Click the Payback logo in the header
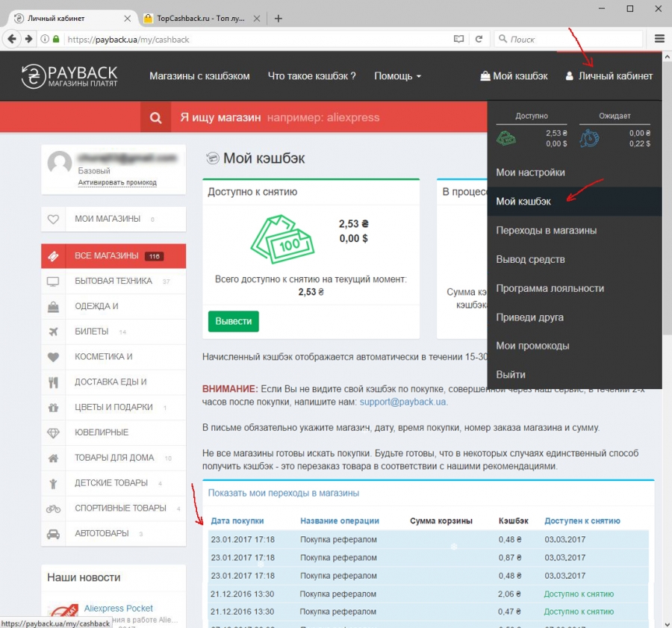The height and width of the screenshot is (628, 672). point(69,76)
